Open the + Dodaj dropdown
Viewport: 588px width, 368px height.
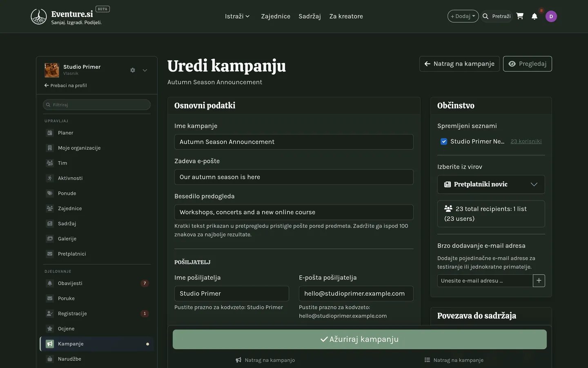tap(463, 16)
